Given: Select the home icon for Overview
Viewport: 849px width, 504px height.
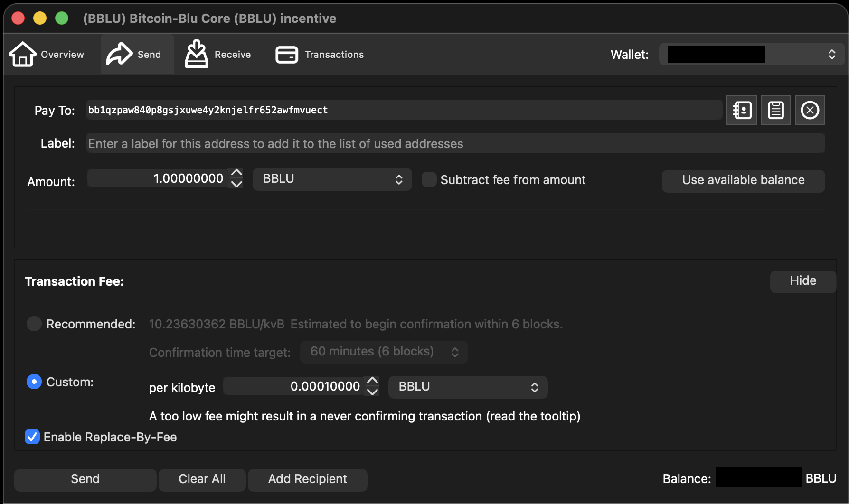Looking at the screenshot, I should click(x=22, y=54).
